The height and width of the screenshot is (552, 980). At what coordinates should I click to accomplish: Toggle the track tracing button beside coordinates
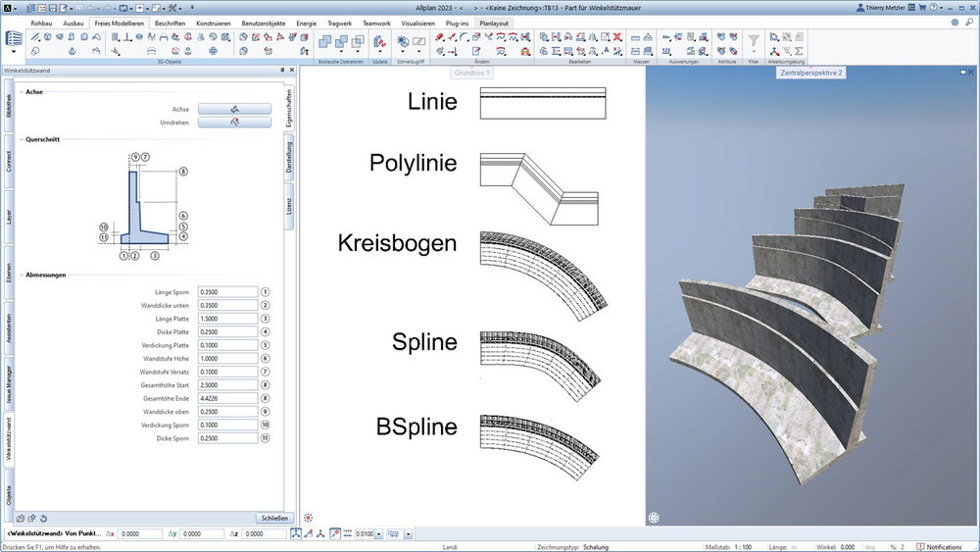tap(335, 534)
